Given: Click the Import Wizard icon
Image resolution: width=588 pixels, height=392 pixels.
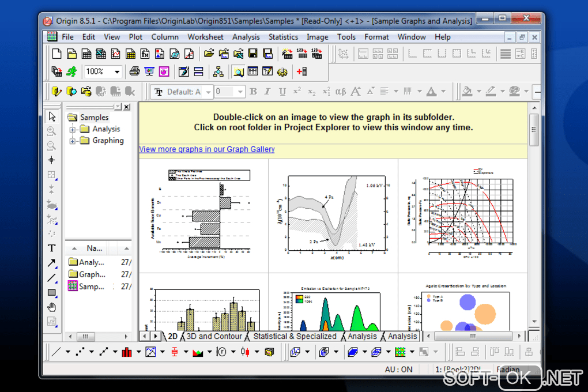Looking at the screenshot, I should click(287, 54).
